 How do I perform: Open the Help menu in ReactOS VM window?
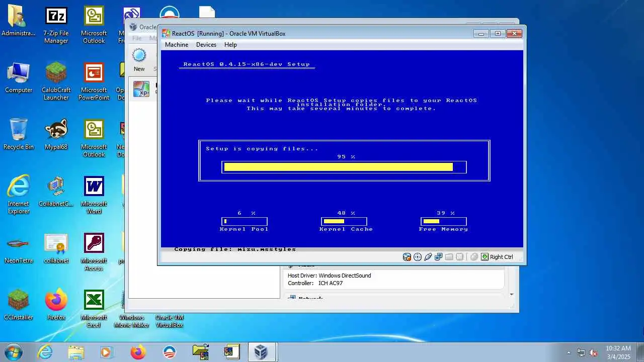coord(230,45)
